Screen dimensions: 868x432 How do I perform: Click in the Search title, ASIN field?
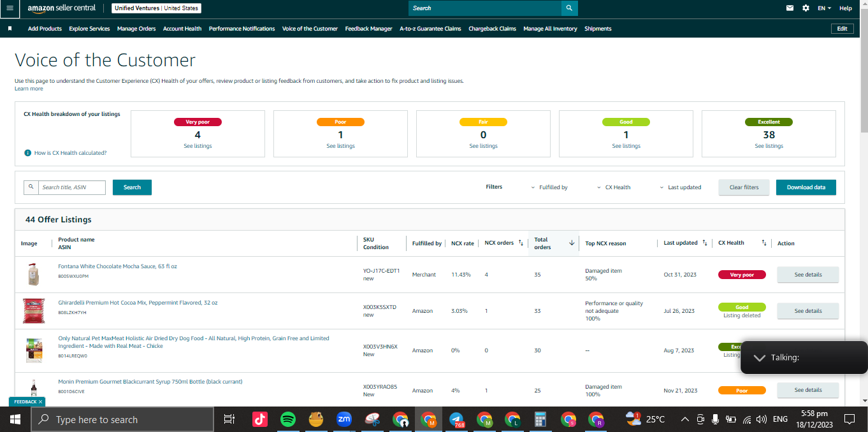pos(71,187)
